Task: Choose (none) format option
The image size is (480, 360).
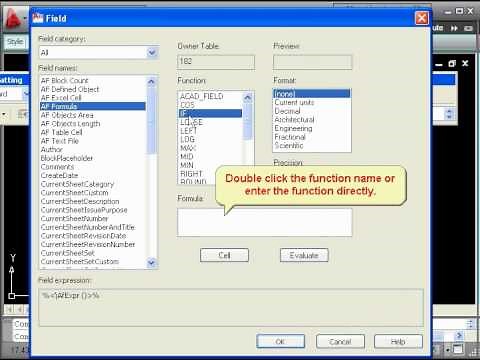Action: coord(312,94)
